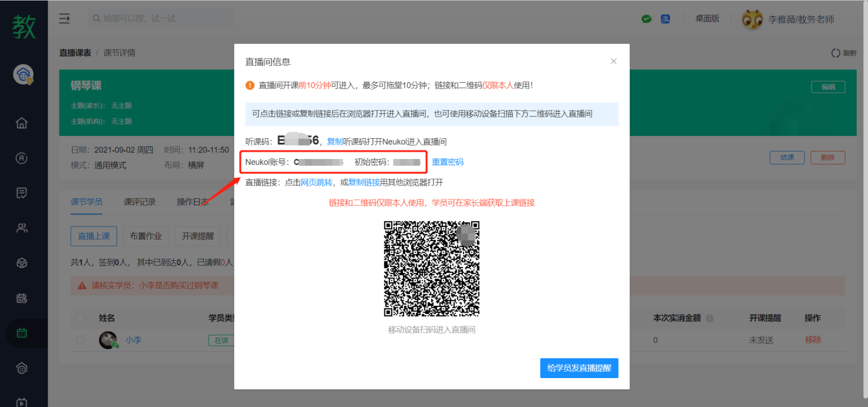Viewport: 868px width, 407px height.
Task: Select the 课节学员 tab
Action: pyautogui.click(x=87, y=202)
